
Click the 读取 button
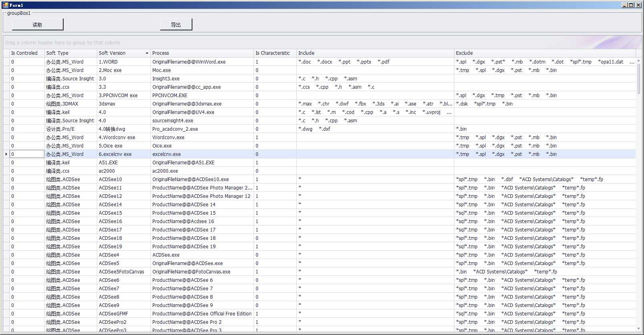click(38, 24)
